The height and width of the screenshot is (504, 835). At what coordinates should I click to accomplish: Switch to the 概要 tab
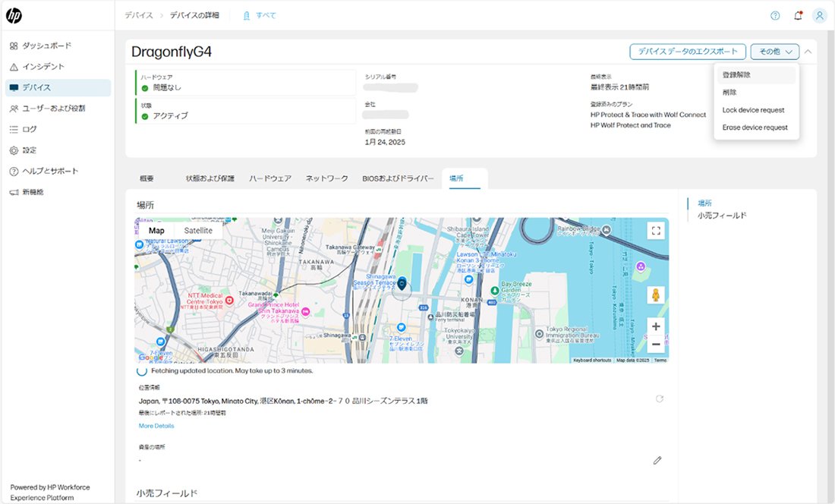click(147, 178)
